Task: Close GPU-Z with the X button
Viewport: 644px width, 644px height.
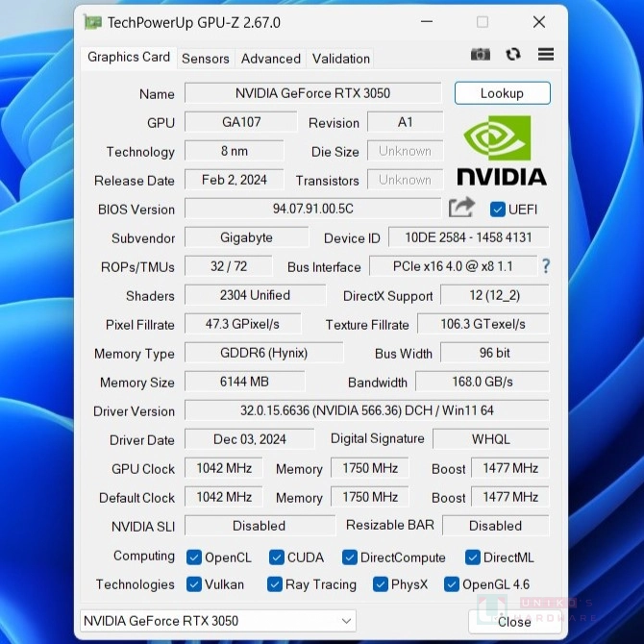Action: 539,22
